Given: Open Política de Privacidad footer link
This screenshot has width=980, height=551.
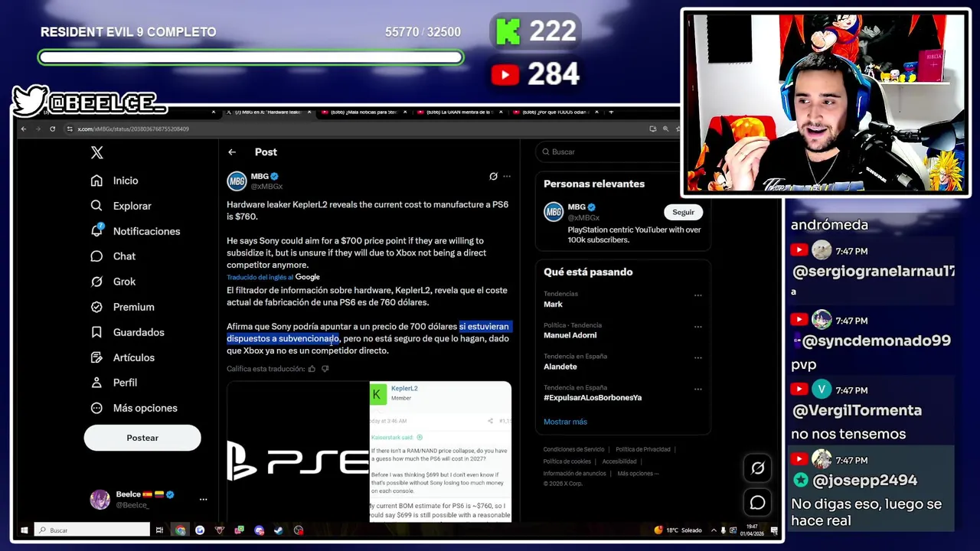Looking at the screenshot, I should pyautogui.click(x=643, y=449).
